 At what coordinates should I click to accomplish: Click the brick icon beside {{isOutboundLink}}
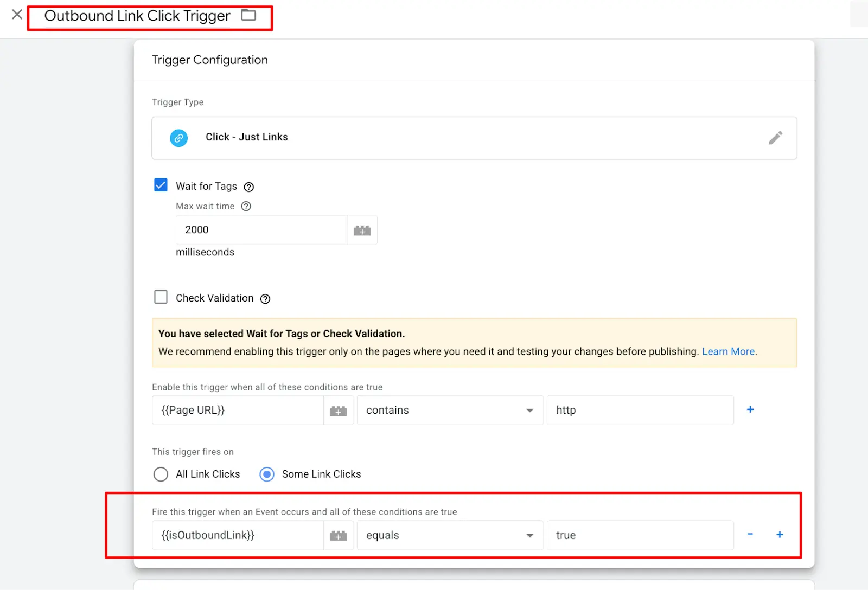[339, 535]
